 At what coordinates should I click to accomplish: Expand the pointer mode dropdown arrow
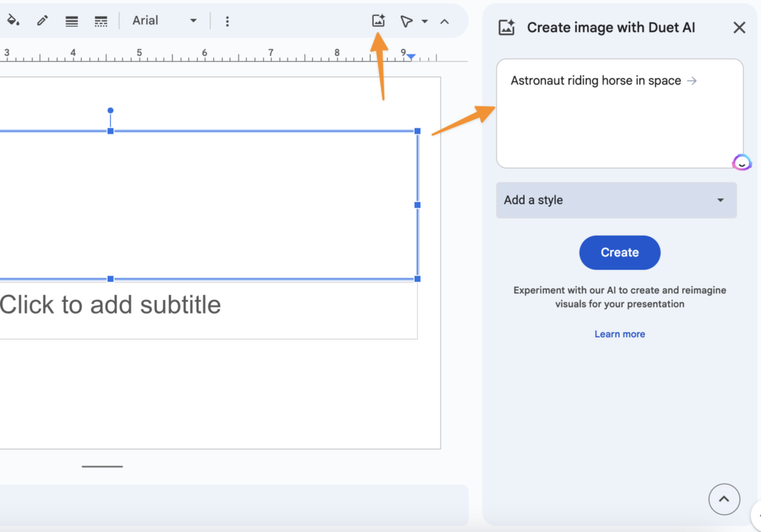pos(425,21)
